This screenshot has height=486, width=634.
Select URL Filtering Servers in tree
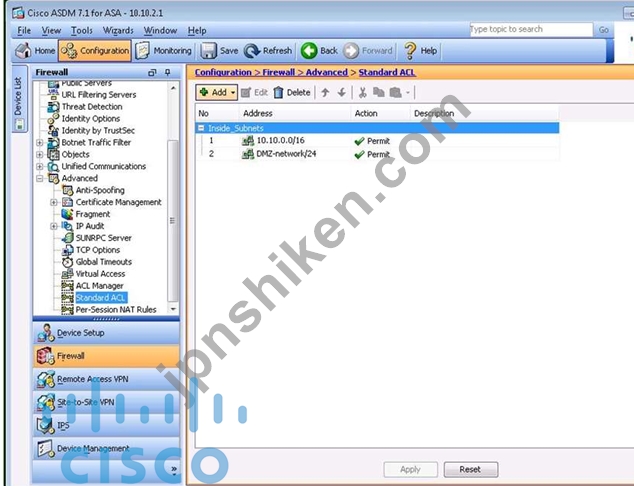pos(99,95)
